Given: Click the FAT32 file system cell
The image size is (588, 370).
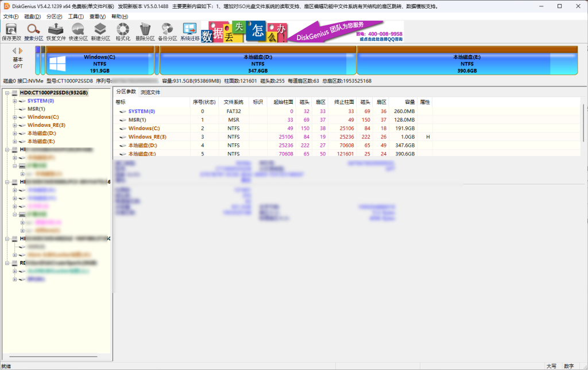Looking at the screenshot, I should click(234, 112).
